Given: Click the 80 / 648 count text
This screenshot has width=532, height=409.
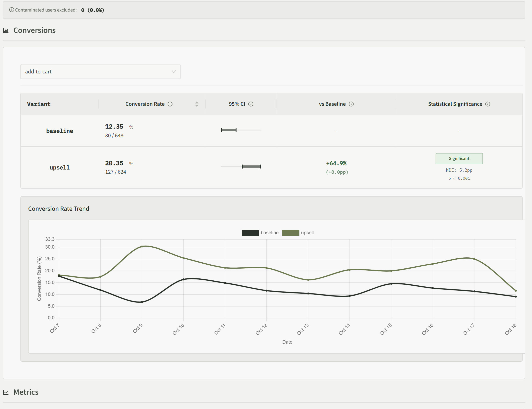Looking at the screenshot, I should (x=114, y=136).
